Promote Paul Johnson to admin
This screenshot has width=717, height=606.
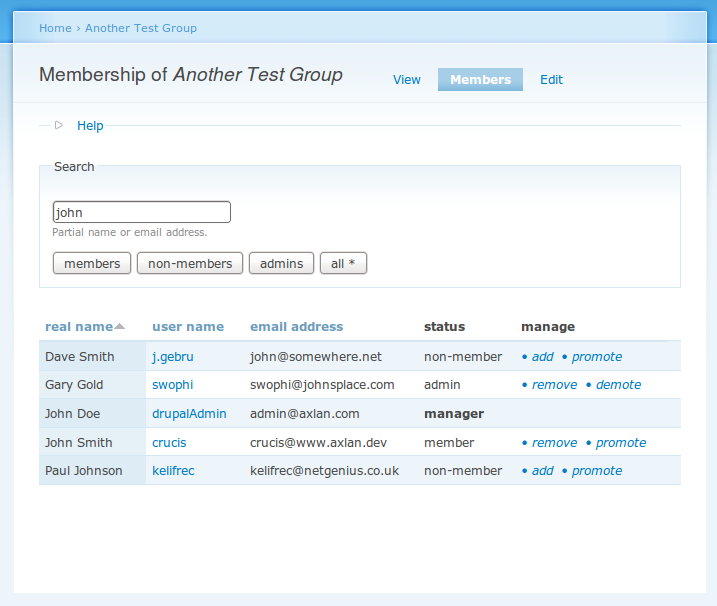[597, 471]
